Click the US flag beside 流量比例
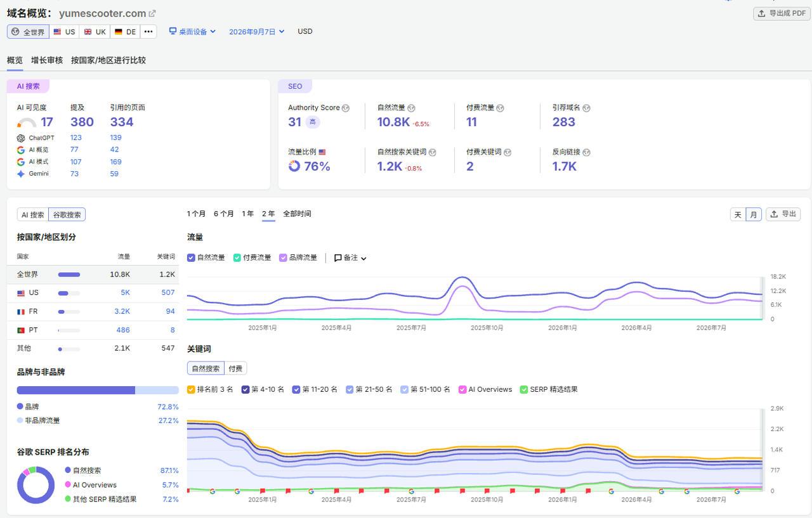812x518 pixels. (x=322, y=152)
